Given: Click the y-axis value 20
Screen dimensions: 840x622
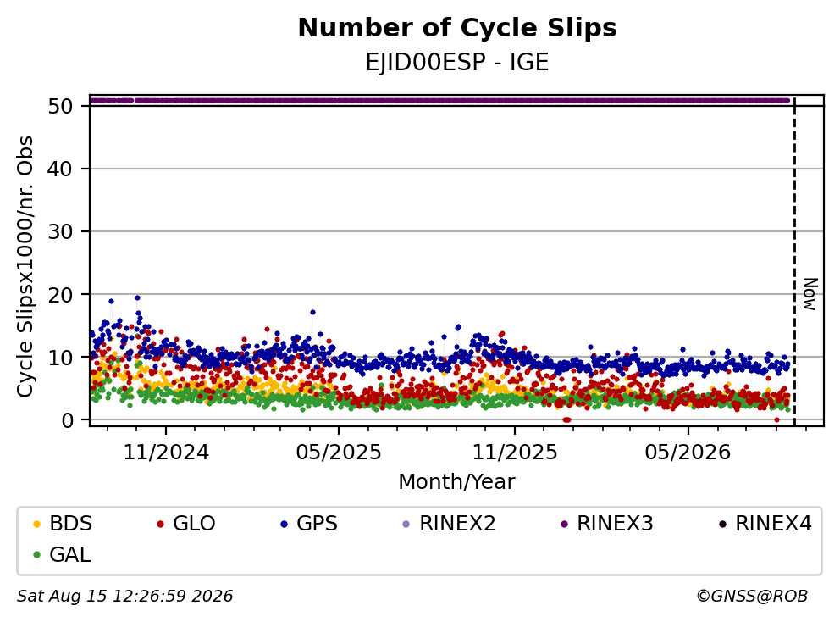Looking at the screenshot, I should pyautogui.click(x=60, y=294).
